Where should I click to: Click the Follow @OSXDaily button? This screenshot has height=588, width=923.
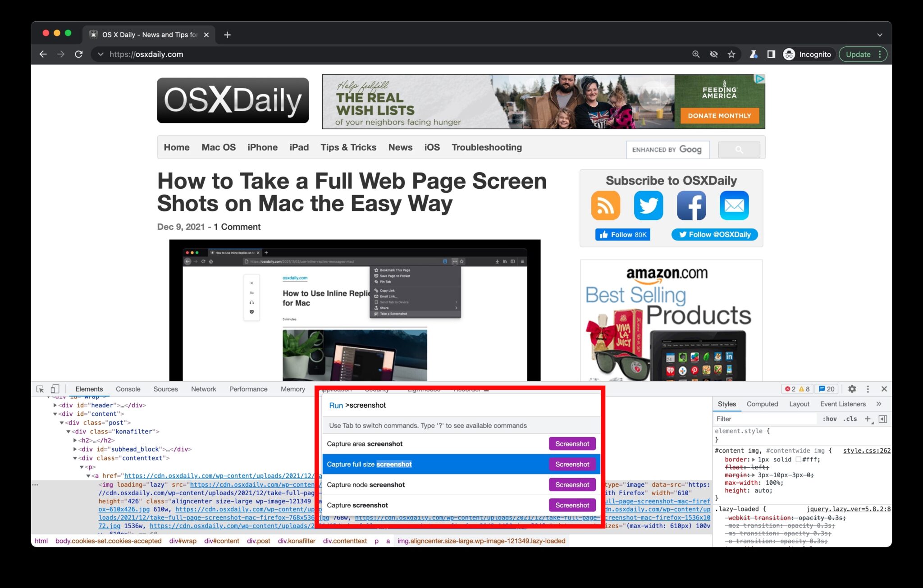pos(714,234)
